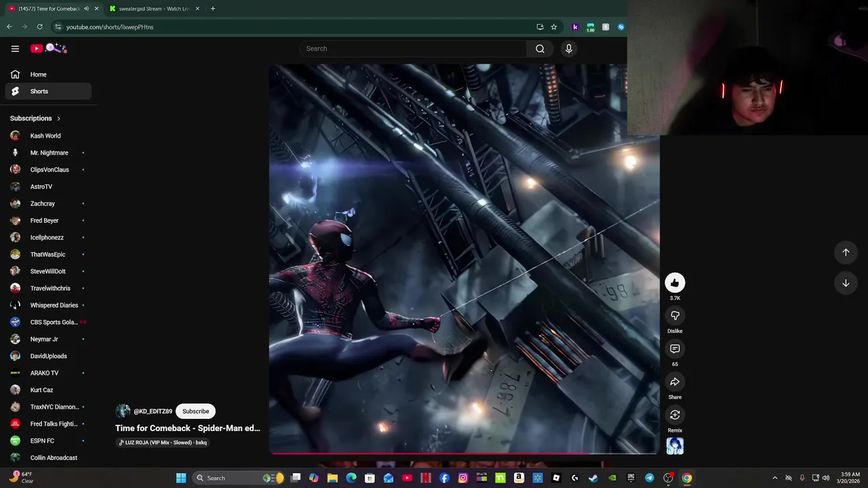The width and height of the screenshot is (868, 488).
Task: Expand the Subscriptions section chevron
Action: (x=58, y=119)
